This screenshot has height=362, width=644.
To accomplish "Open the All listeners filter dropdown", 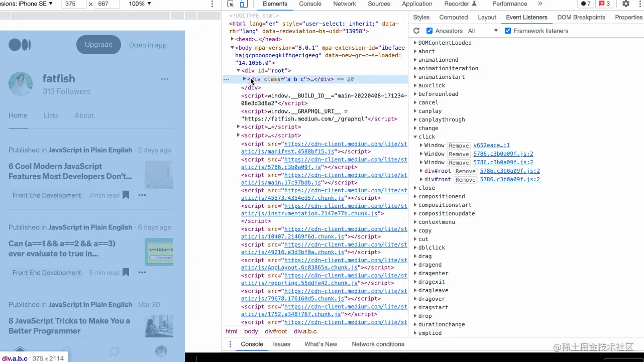I will point(482,31).
